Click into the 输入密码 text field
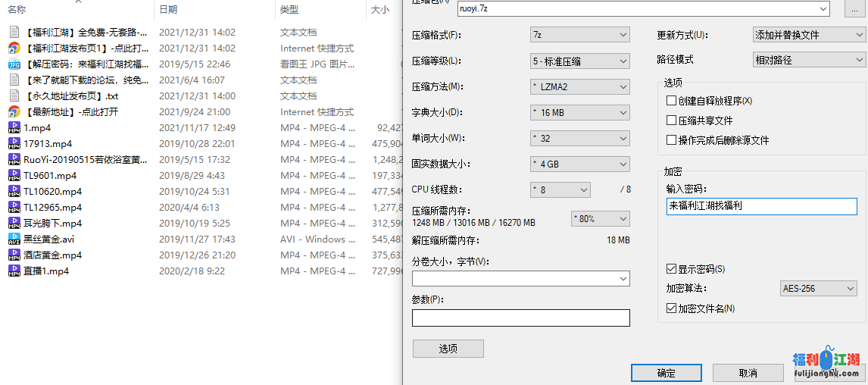Image resolution: width=868 pixels, height=385 pixels. (760, 206)
